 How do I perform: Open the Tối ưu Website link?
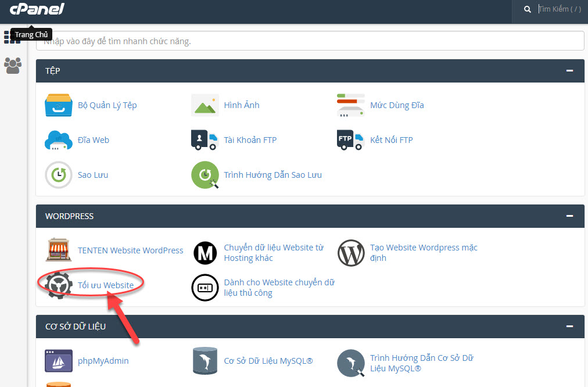106,285
